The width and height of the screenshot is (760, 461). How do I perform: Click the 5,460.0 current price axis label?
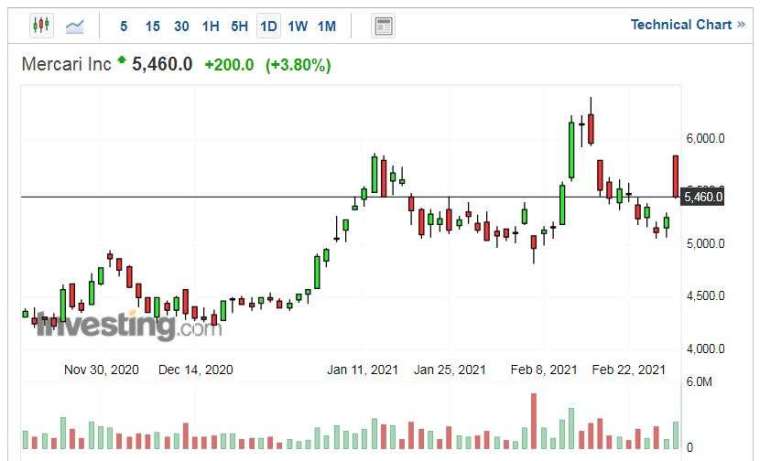(x=702, y=197)
